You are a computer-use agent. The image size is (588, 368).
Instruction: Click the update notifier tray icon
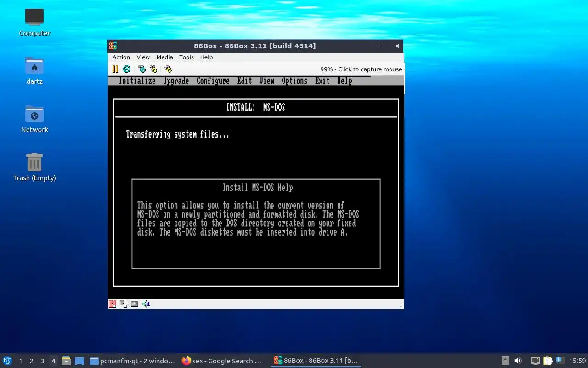pyautogui.click(x=560, y=361)
